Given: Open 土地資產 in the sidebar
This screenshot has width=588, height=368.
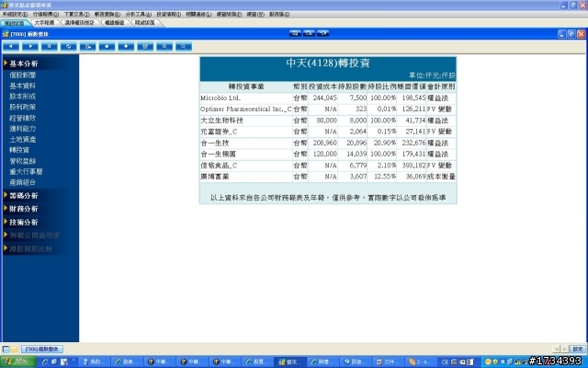Looking at the screenshot, I should (x=22, y=139).
